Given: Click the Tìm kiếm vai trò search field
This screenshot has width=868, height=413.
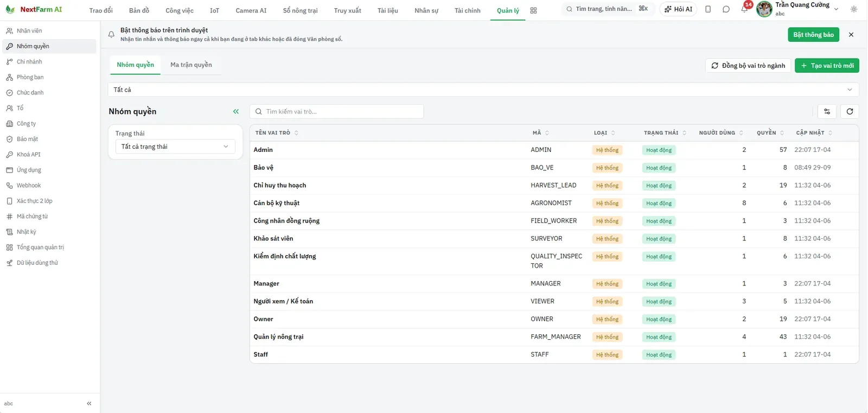Looking at the screenshot, I should pos(337,111).
